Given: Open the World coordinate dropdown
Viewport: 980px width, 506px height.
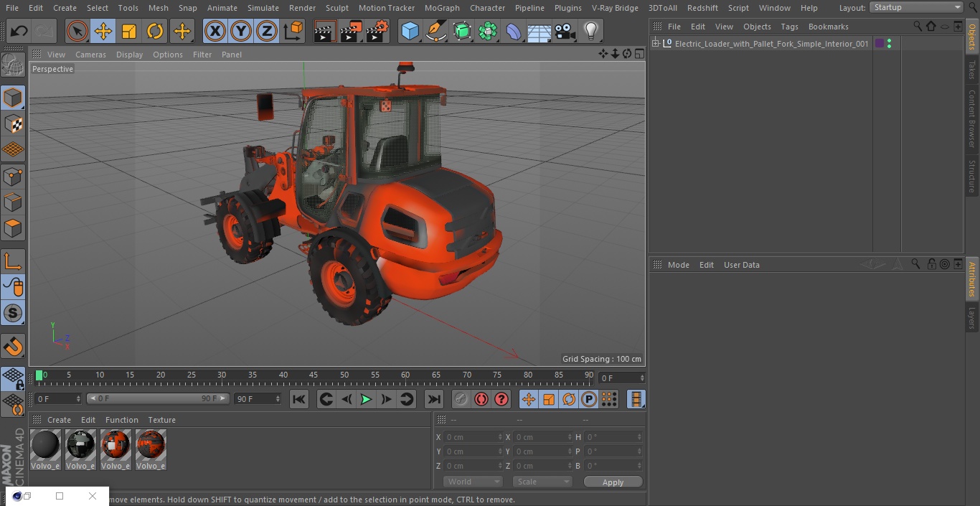Looking at the screenshot, I should [x=472, y=482].
